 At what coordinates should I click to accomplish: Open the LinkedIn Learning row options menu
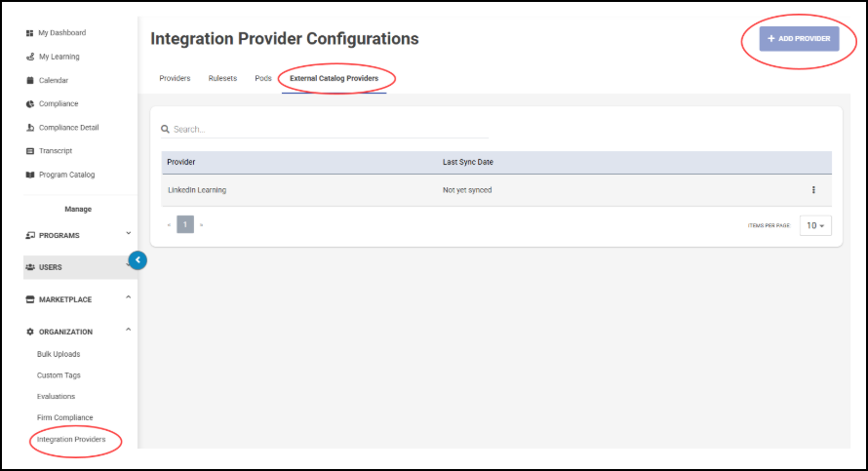pyautogui.click(x=813, y=190)
